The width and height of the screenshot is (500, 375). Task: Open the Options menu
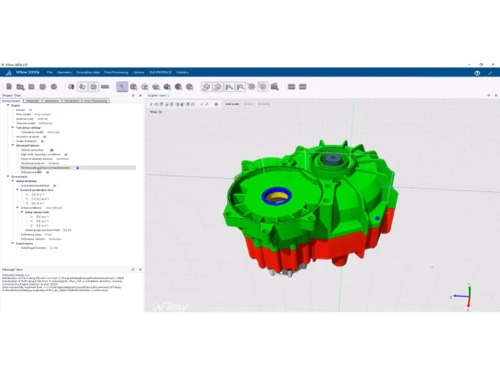pyautogui.click(x=139, y=72)
